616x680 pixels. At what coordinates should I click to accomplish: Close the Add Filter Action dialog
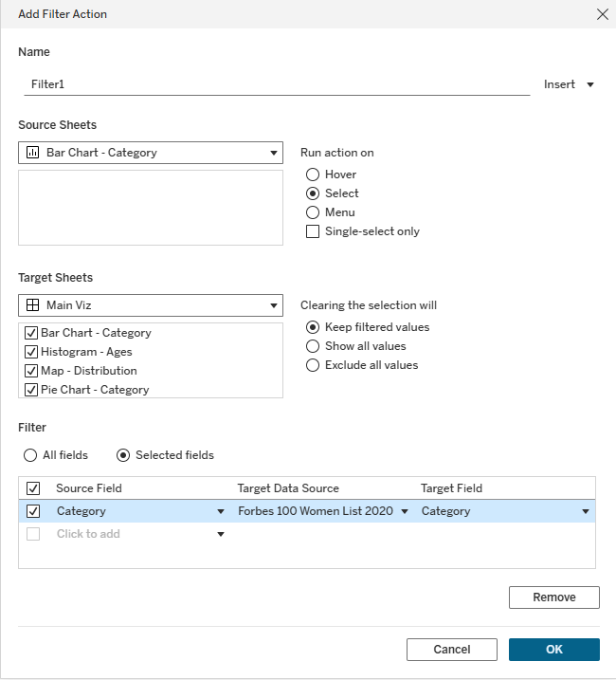click(601, 14)
